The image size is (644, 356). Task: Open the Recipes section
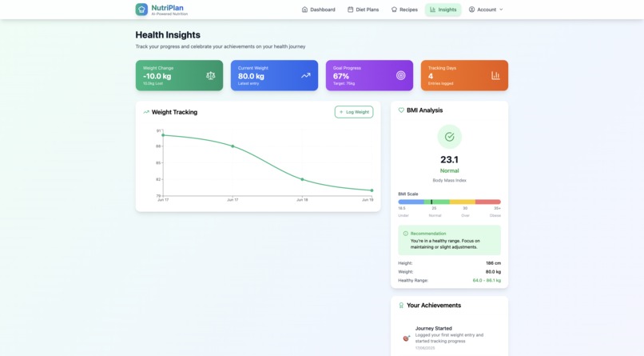coord(404,10)
